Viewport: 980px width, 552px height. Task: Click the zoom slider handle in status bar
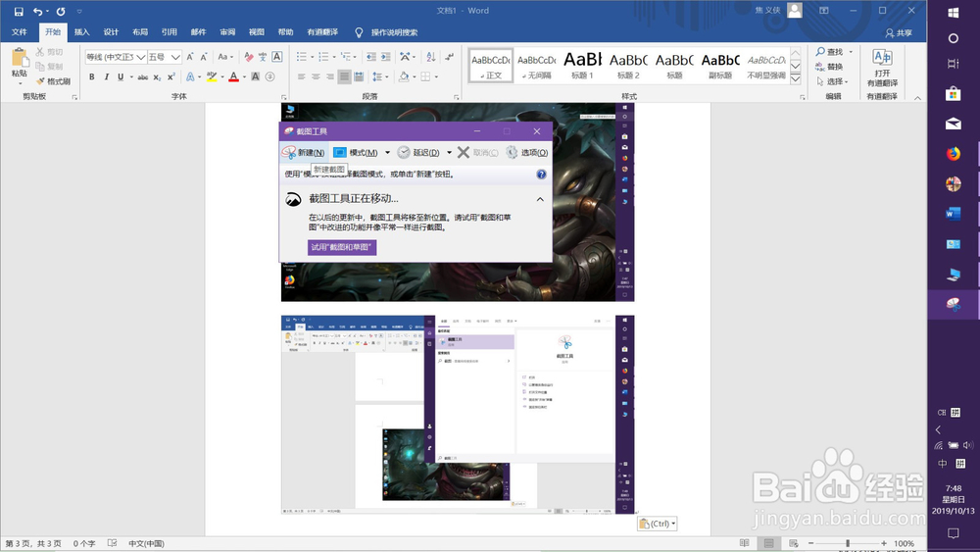(x=848, y=543)
